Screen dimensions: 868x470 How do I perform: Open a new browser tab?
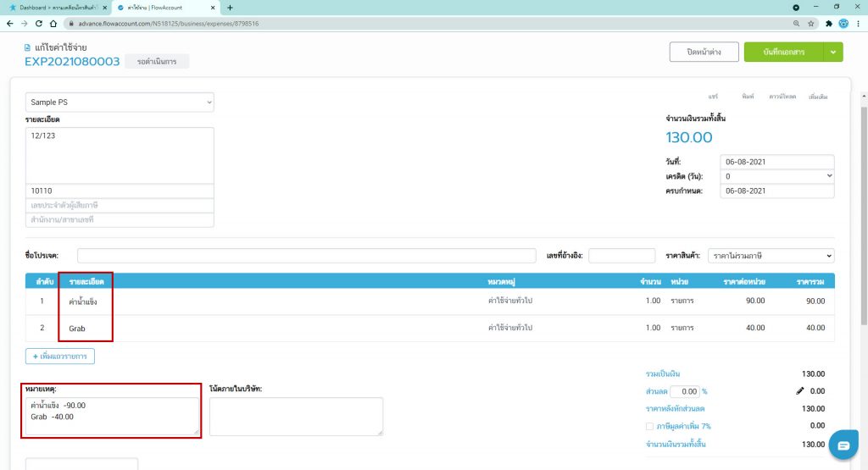tap(230, 7)
